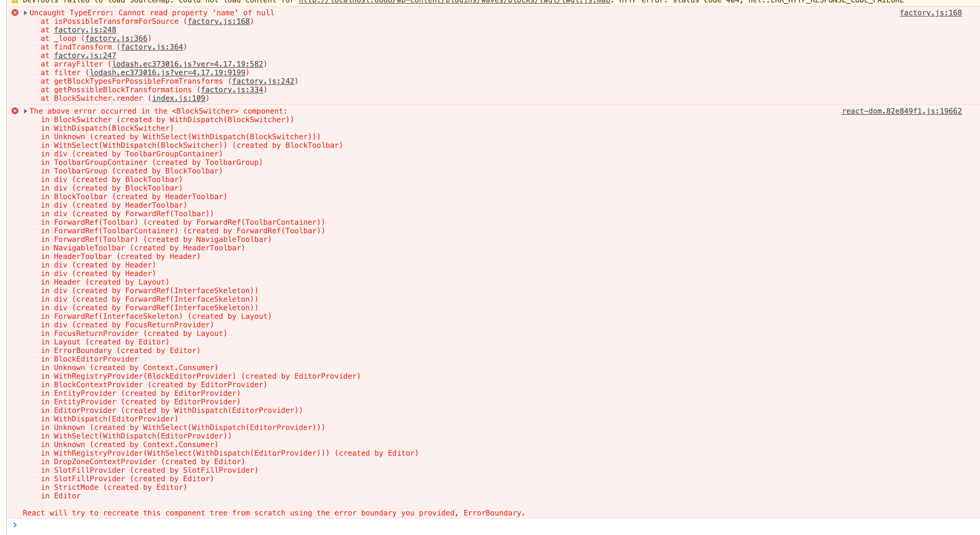Click the yellow warning icon on the SourceMap message

pyautogui.click(x=14, y=1)
